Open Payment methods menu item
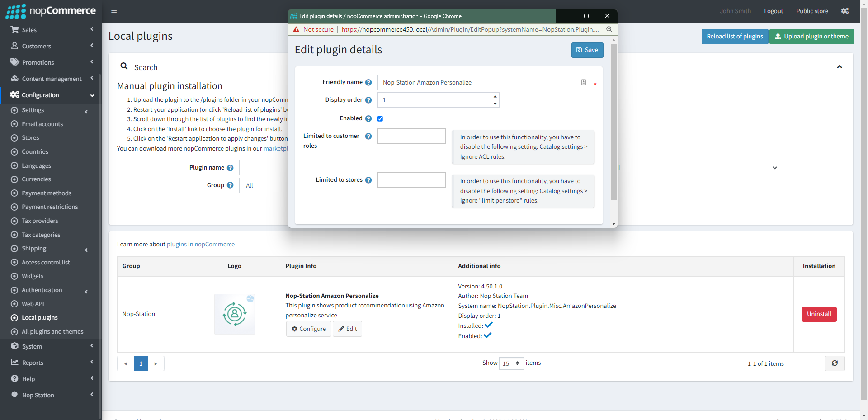The width and height of the screenshot is (868, 420). pyautogui.click(x=47, y=193)
